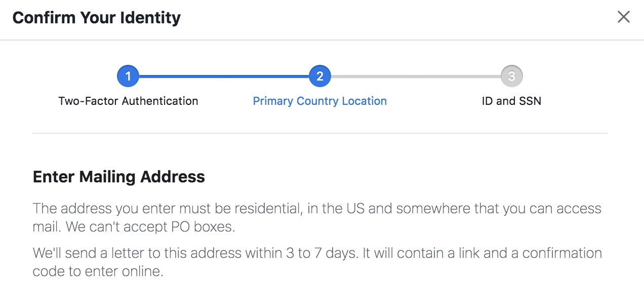Select the Primary Country Location step label
The height and width of the screenshot is (304, 644).
pos(319,101)
